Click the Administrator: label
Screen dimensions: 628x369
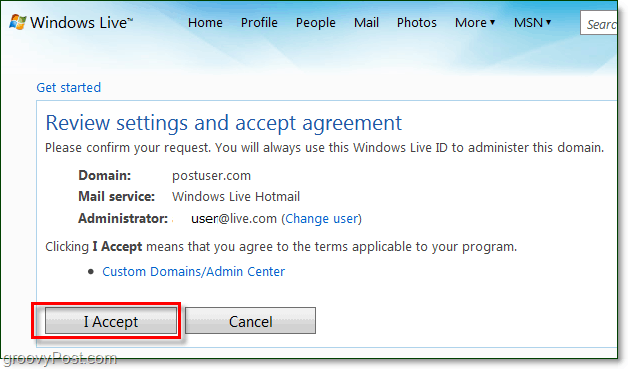pyautogui.click(x=123, y=219)
